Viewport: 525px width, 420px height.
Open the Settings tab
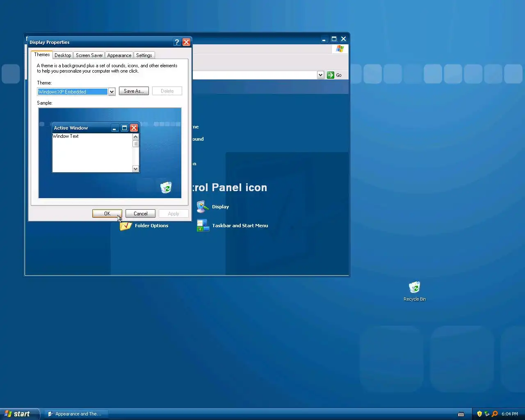[x=144, y=55]
